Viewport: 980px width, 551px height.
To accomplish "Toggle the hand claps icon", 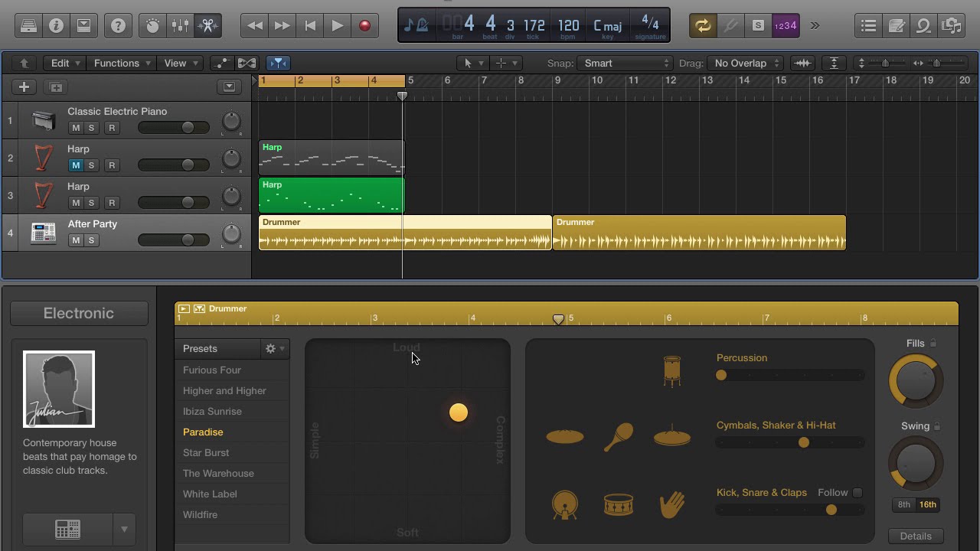I will [672, 505].
